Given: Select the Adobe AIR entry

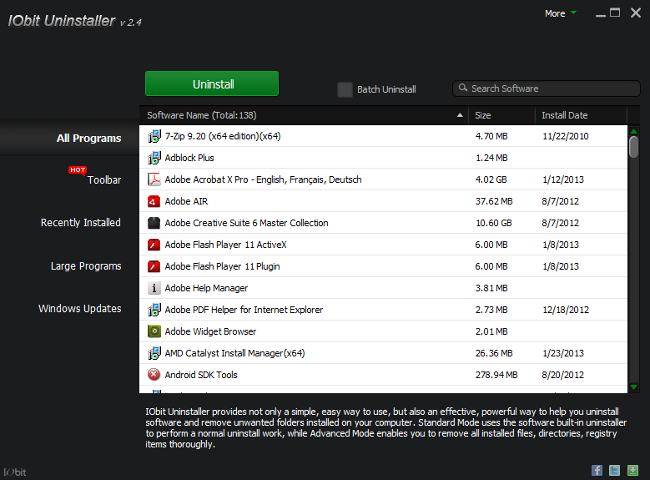Looking at the screenshot, I should click(x=383, y=201).
